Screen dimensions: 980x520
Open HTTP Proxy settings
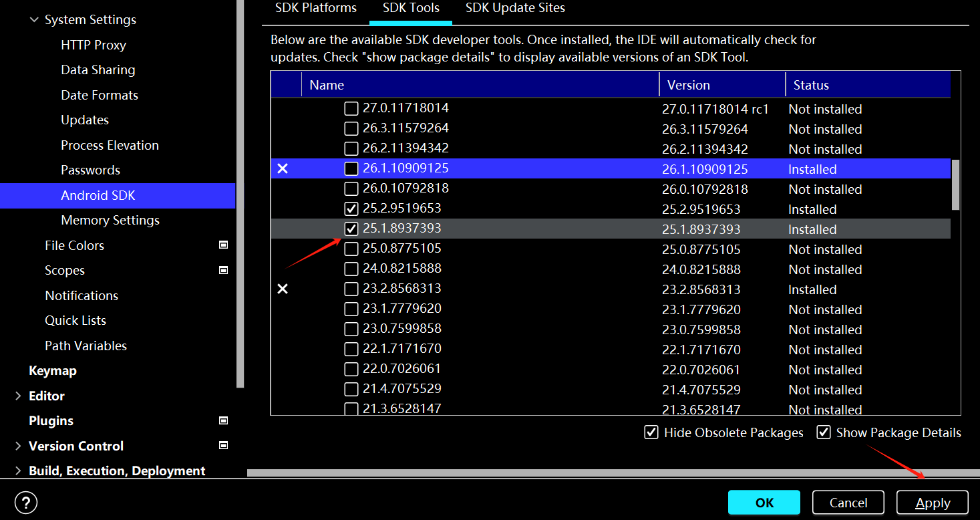[x=94, y=45]
